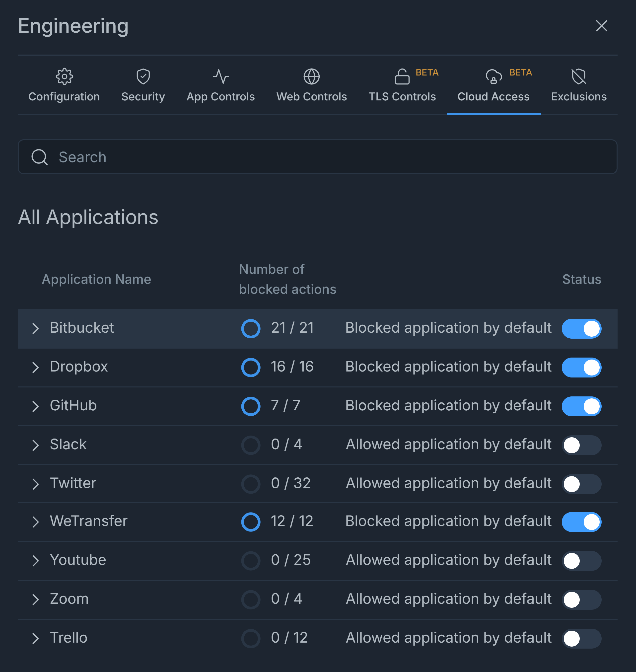This screenshot has width=636, height=672.
Task: Click the TLS Controls padlock icon
Action: (x=402, y=77)
